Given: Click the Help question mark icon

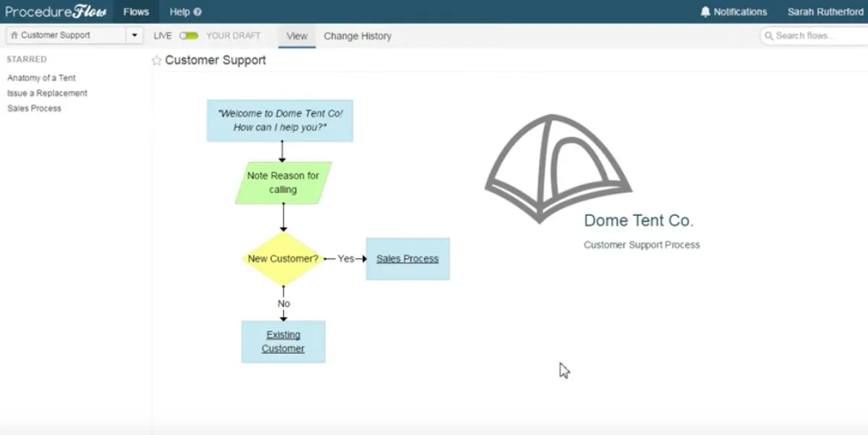Looking at the screenshot, I should point(198,12).
